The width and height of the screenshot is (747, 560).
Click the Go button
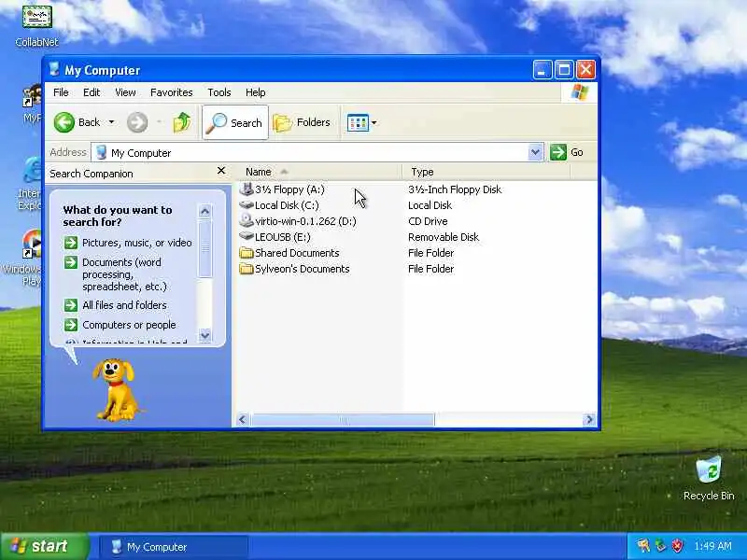click(x=567, y=152)
